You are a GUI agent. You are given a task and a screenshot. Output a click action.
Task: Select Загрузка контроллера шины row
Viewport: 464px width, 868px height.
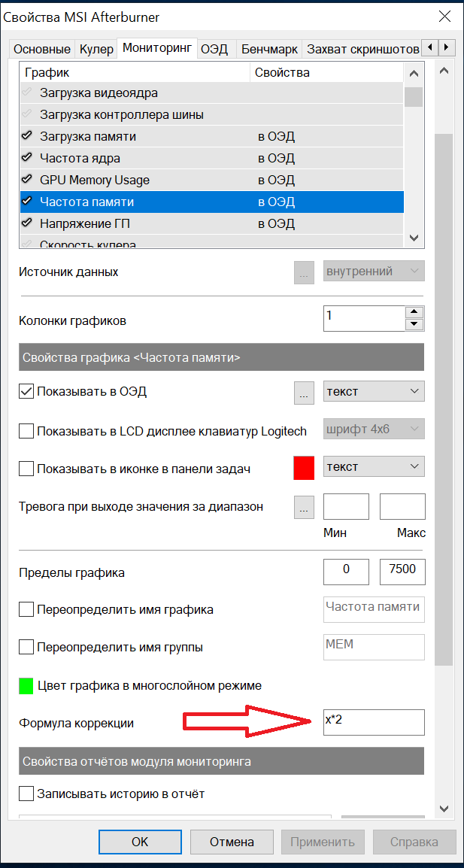pyautogui.click(x=211, y=115)
